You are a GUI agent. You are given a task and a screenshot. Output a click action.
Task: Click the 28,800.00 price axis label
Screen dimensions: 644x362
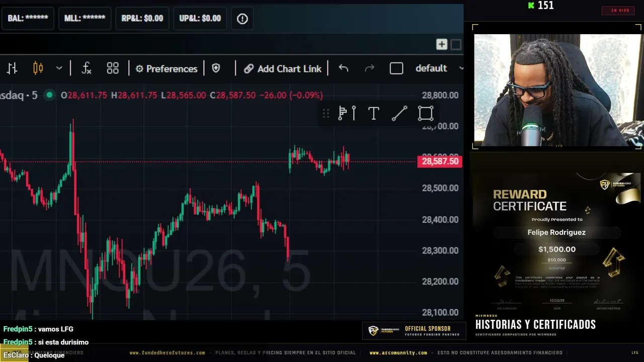440,96
